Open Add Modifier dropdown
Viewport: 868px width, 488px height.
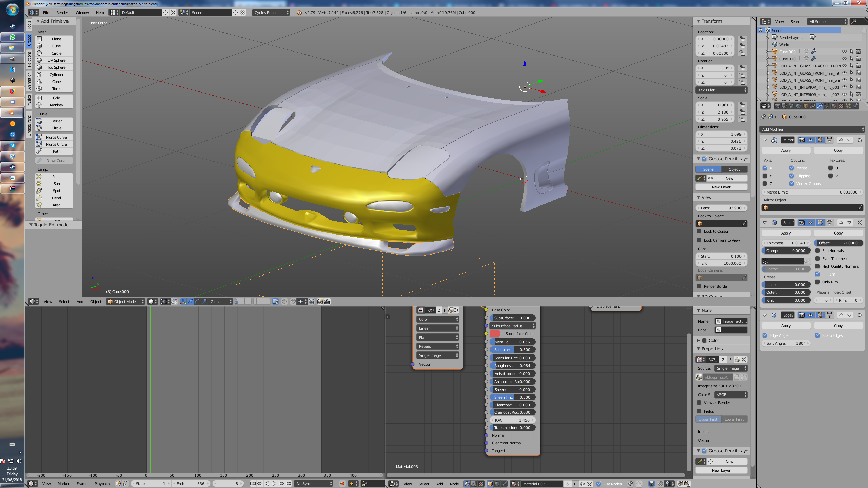(812, 129)
